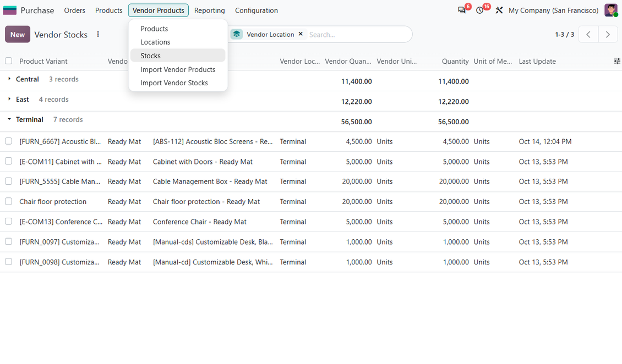This screenshot has height=364, width=622.
Task: Select the Cabinet with Doors row checkbox
Action: 8,161
